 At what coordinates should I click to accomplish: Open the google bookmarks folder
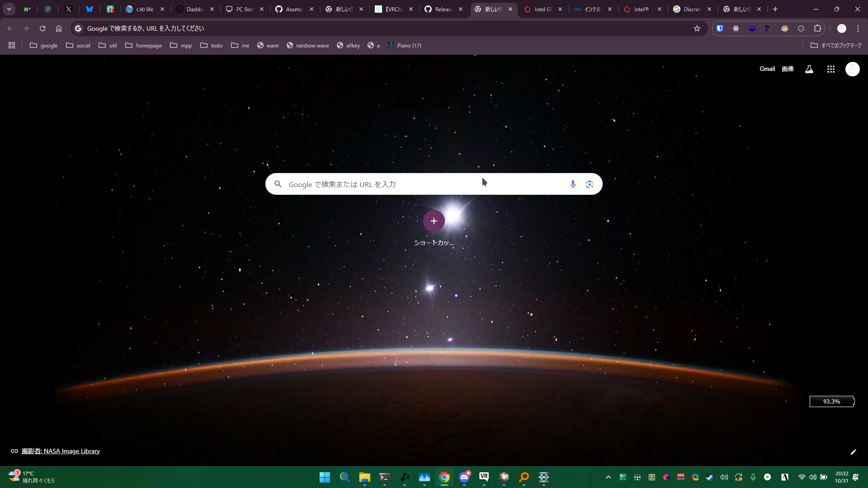point(43,45)
